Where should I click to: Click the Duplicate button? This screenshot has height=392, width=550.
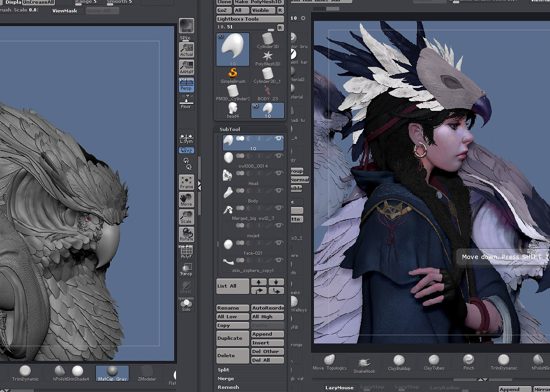[233, 338]
